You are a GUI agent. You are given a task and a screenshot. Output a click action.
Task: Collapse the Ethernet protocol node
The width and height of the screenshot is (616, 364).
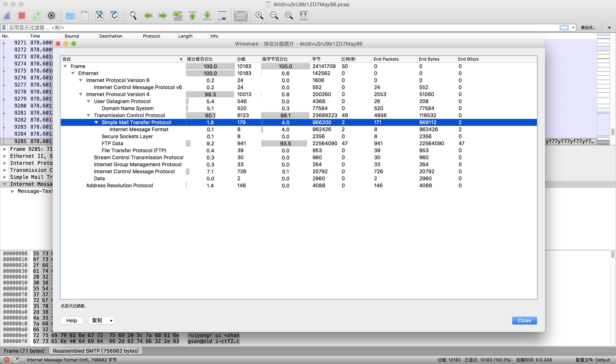point(73,73)
